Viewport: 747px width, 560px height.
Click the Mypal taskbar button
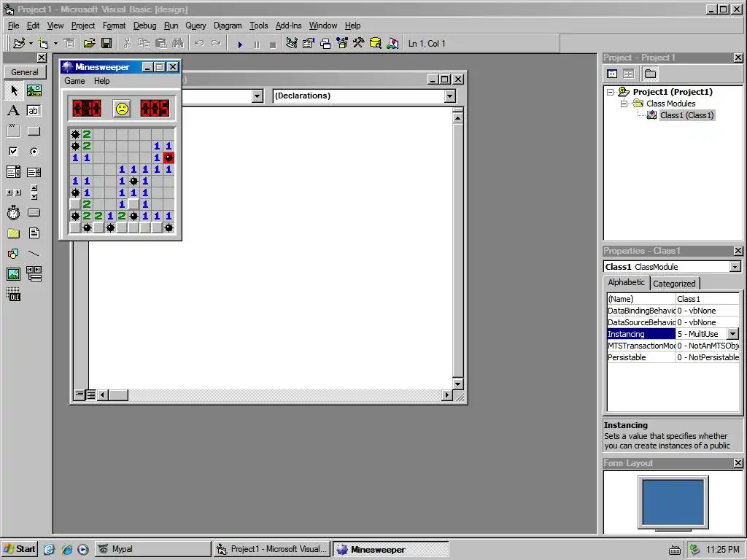[x=152, y=549]
